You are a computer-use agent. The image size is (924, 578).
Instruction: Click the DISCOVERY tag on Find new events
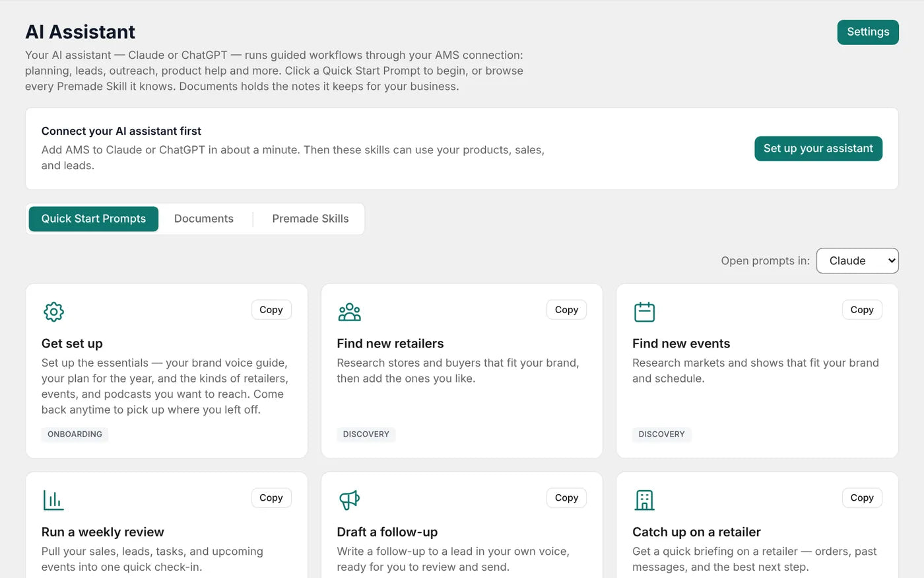(661, 434)
